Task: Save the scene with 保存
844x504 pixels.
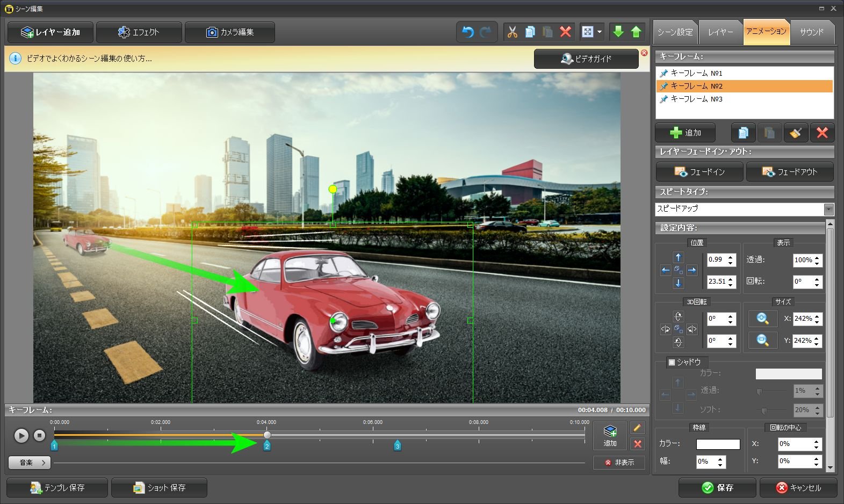Action: pos(717,488)
